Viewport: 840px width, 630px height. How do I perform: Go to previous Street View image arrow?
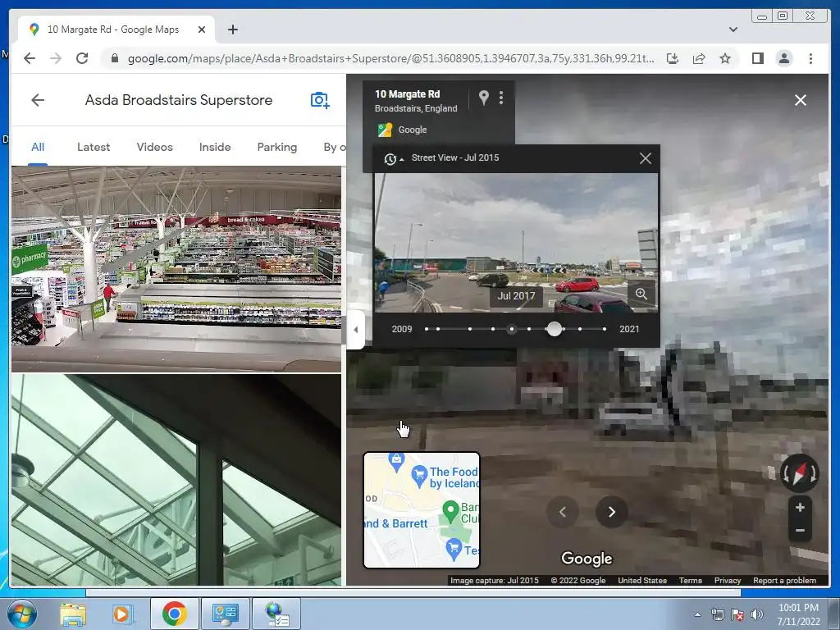click(563, 512)
